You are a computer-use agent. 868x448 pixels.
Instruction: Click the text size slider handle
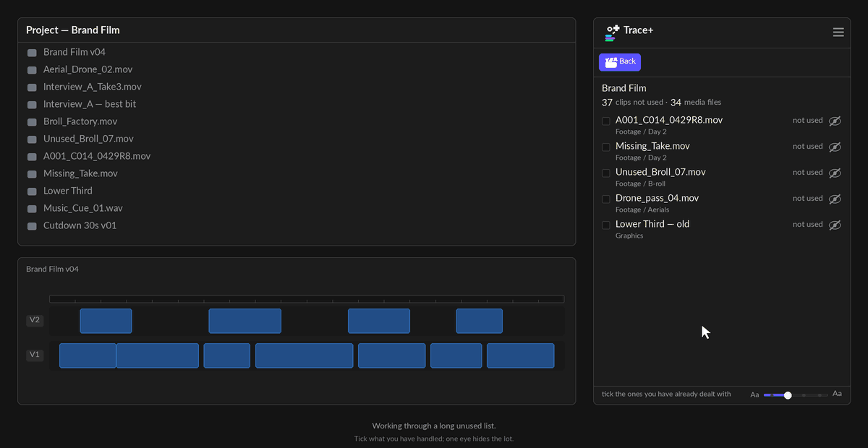[x=788, y=395]
